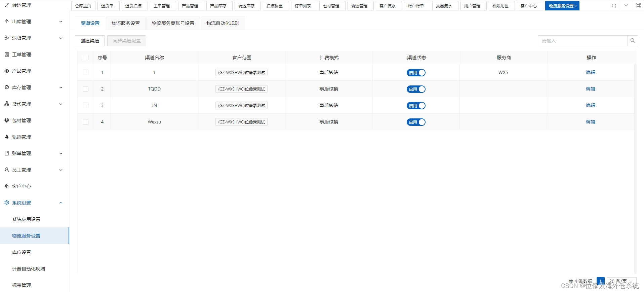Click the 轨迹管理 sidebar icon
Viewport: 644px width, 292px height.
[x=7, y=137]
